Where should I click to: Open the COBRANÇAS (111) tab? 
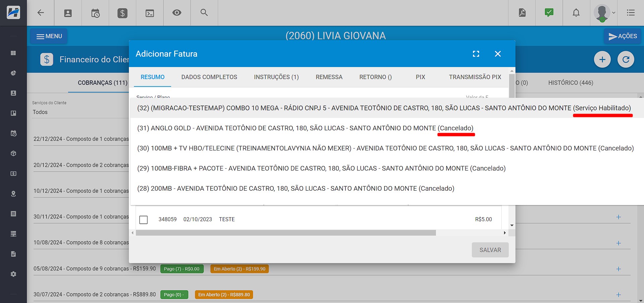(103, 83)
